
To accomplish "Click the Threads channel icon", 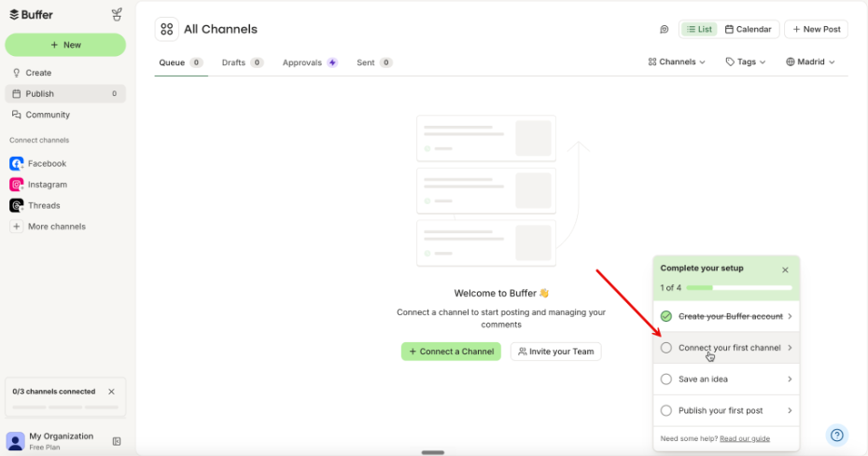I will (17, 205).
